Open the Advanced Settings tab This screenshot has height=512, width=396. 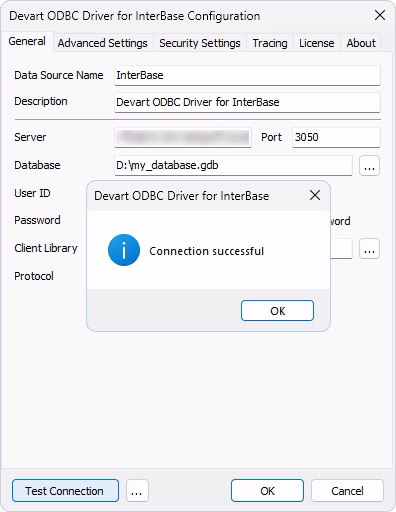click(103, 43)
